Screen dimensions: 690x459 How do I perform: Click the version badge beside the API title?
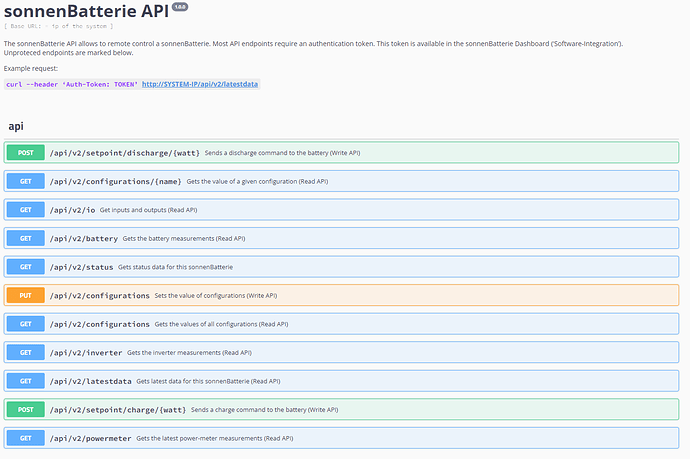(x=180, y=7)
